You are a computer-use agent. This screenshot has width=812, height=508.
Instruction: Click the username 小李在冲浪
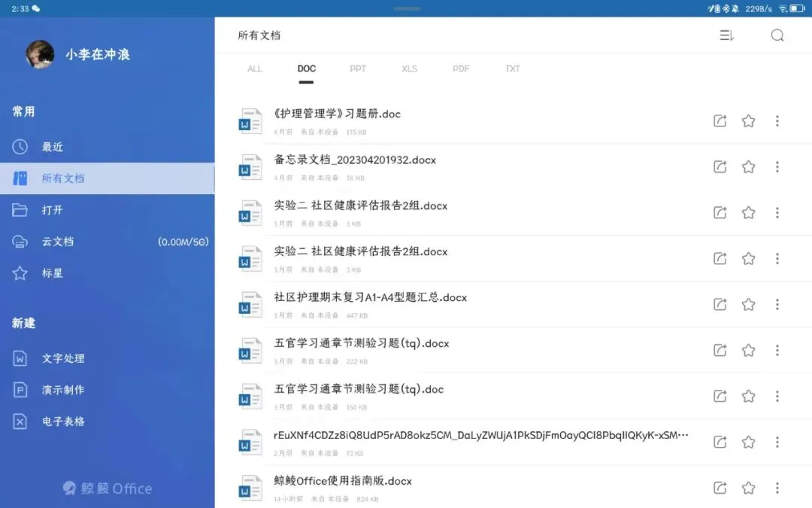tap(97, 54)
